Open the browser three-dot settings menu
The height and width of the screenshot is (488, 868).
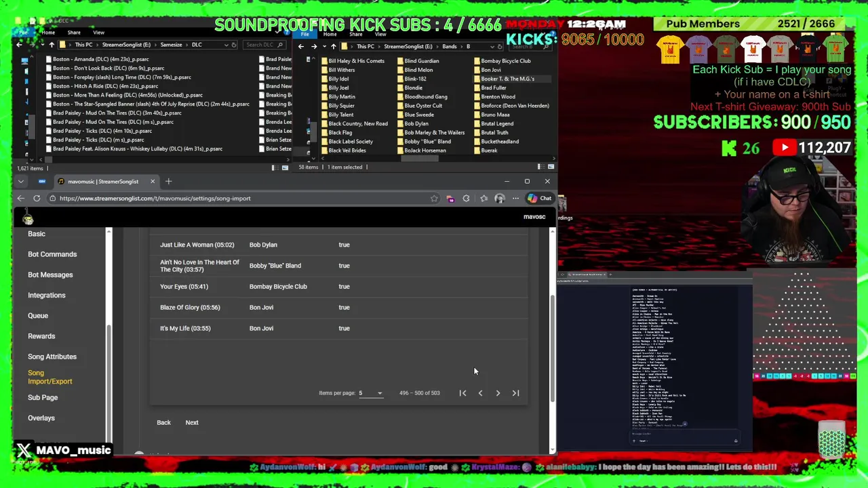click(516, 199)
